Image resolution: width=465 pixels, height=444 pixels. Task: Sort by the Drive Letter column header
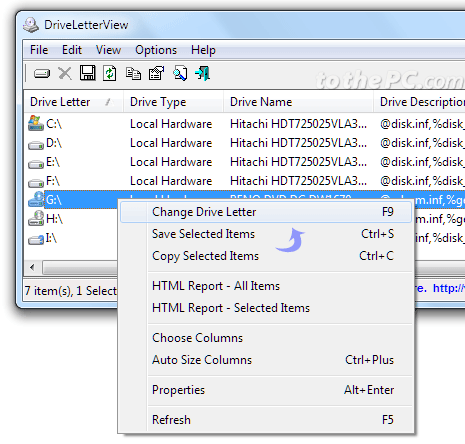(73, 102)
